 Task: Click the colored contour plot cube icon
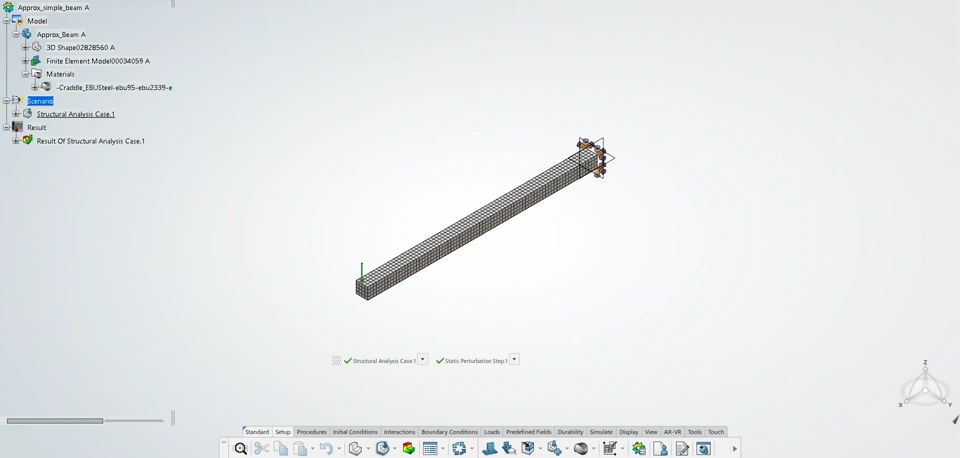pos(408,449)
